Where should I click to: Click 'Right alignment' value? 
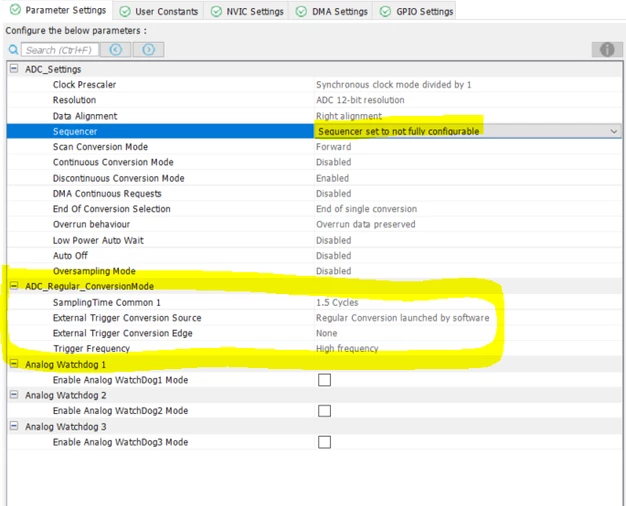click(x=349, y=116)
